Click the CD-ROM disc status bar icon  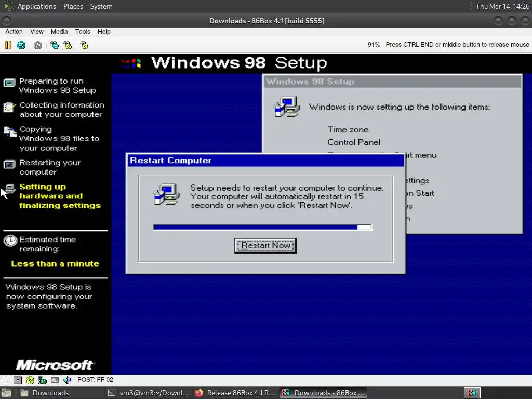30,380
